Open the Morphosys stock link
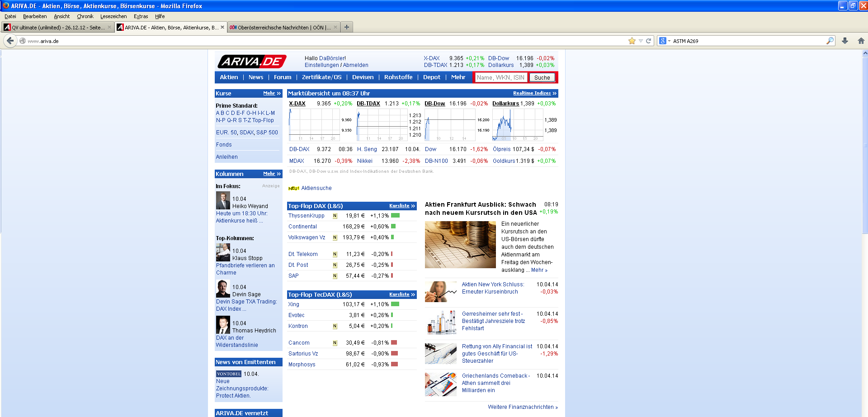Viewport: 868px width, 417px height. click(x=302, y=365)
